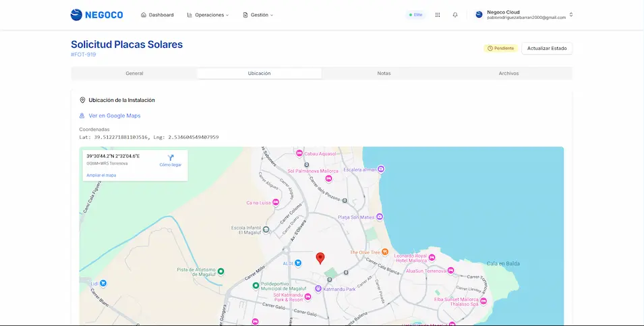Switch to the Notas tab
Image resolution: width=644 pixels, height=326 pixels.
click(384, 73)
